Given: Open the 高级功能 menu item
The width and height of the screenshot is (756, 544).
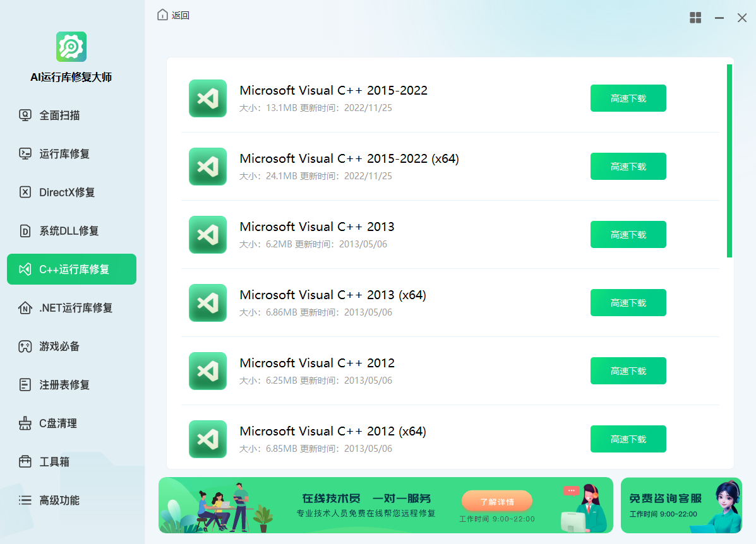Looking at the screenshot, I should pyautogui.click(x=59, y=500).
